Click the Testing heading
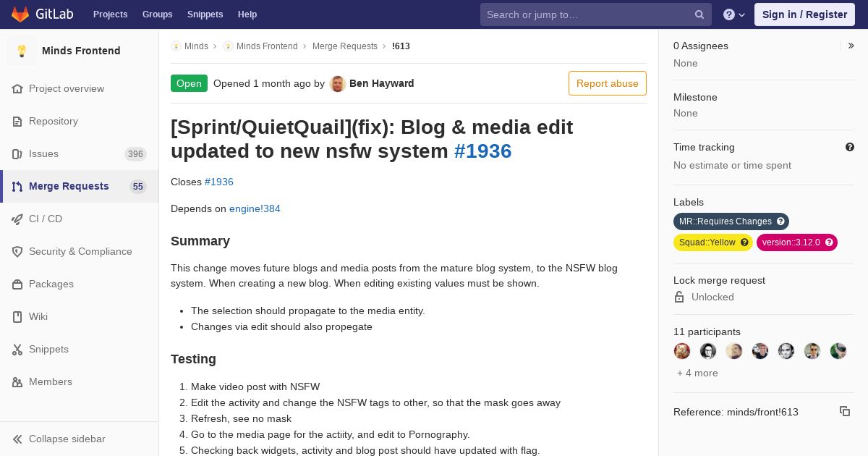Viewport: 868px width, 456px height. tap(193, 359)
